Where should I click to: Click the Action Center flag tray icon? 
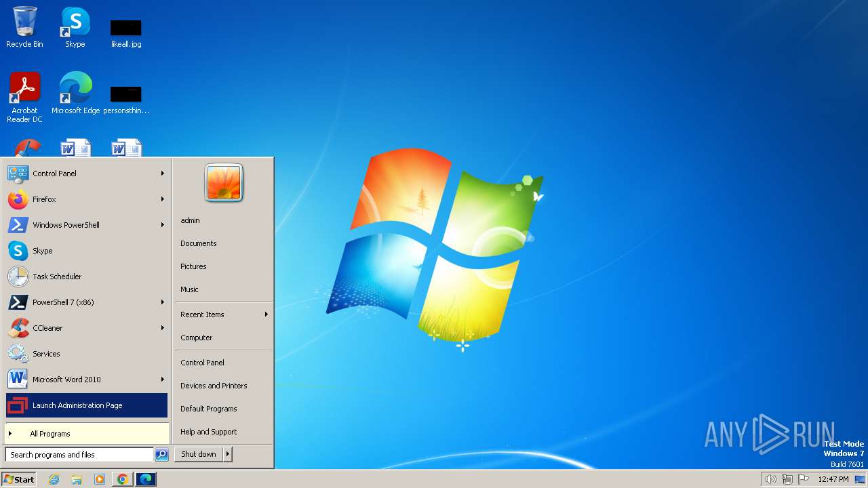click(x=804, y=479)
